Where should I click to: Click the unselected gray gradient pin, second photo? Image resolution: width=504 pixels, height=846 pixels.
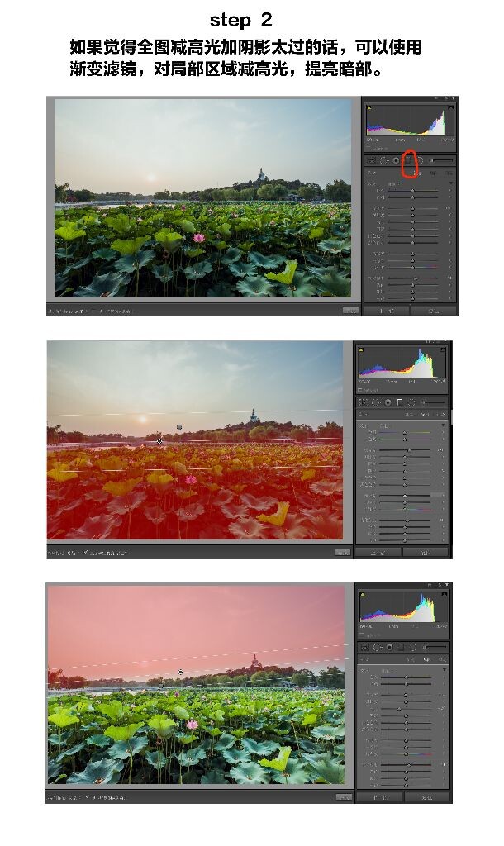179,427
